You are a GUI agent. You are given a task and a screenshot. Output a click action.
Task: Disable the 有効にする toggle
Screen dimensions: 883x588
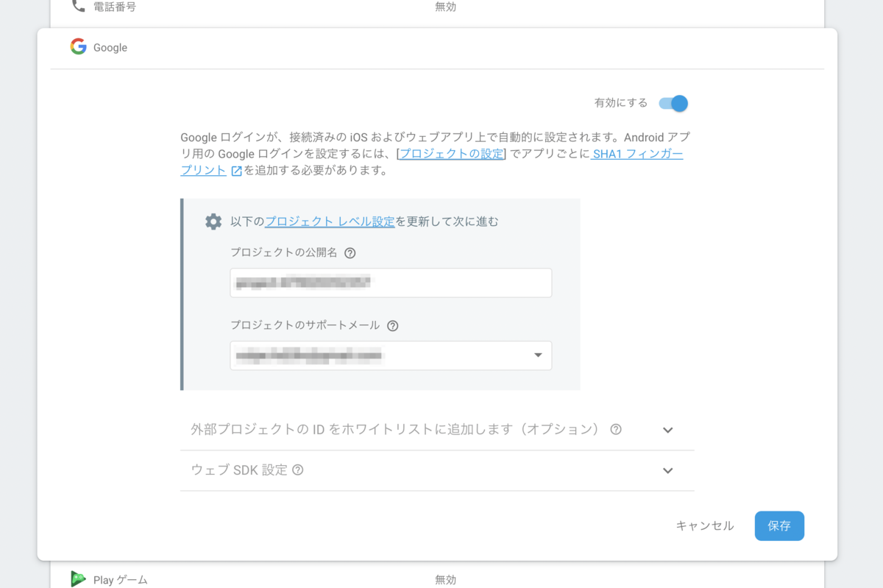(675, 103)
